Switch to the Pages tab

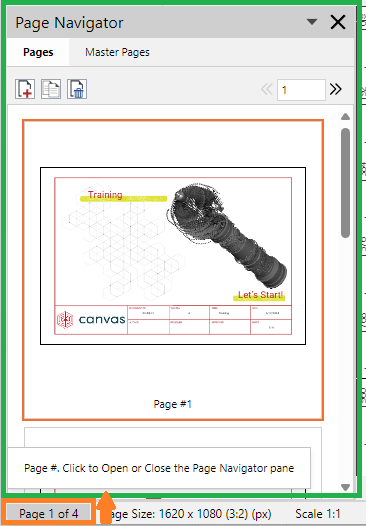(38, 52)
